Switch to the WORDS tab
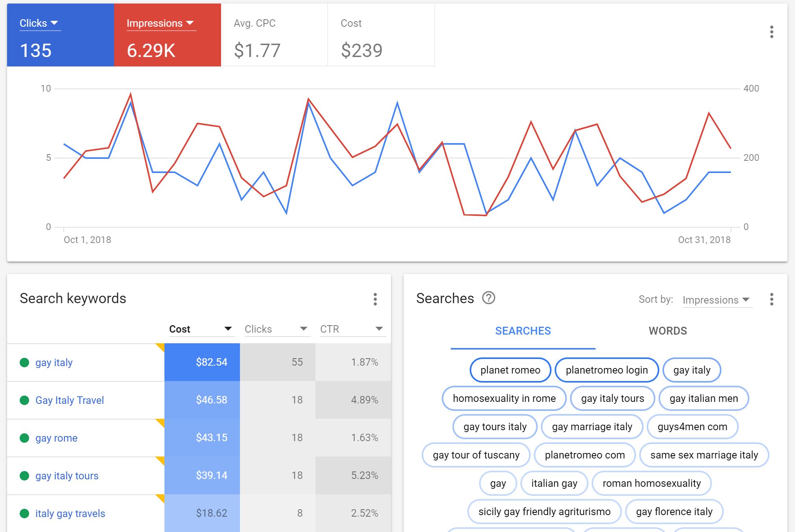 668,331
